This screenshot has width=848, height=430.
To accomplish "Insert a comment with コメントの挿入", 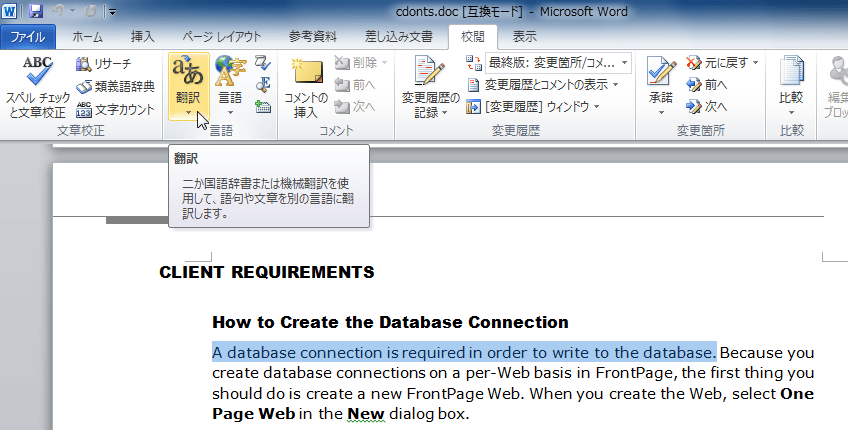I will pyautogui.click(x=306, y=87).
